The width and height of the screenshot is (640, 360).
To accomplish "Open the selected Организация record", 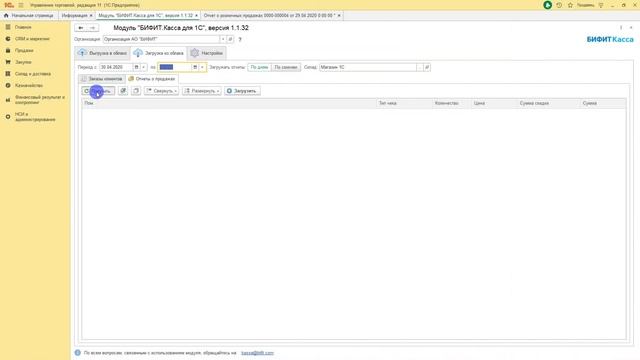I will (230, 39).
